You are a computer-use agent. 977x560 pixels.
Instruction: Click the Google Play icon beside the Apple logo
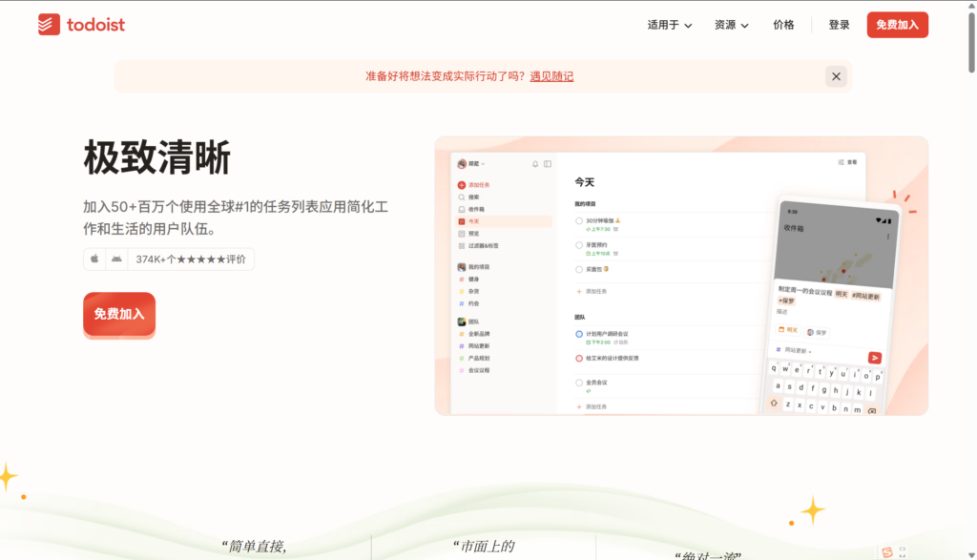[x=114, y=259]
